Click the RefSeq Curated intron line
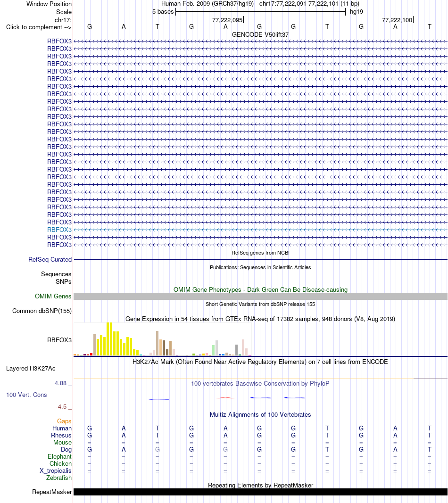Image resolution: width=448 pixels, height=503 pixels. point(260,260)
